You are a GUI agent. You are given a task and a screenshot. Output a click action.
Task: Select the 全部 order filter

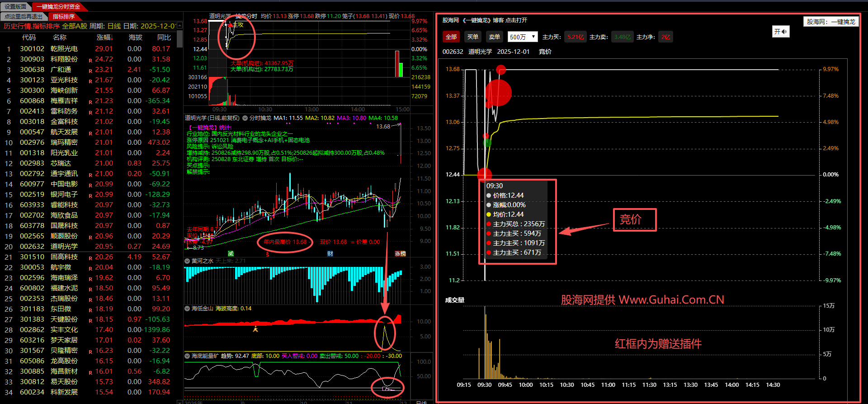pyautogui.click(x=451, y=37)
